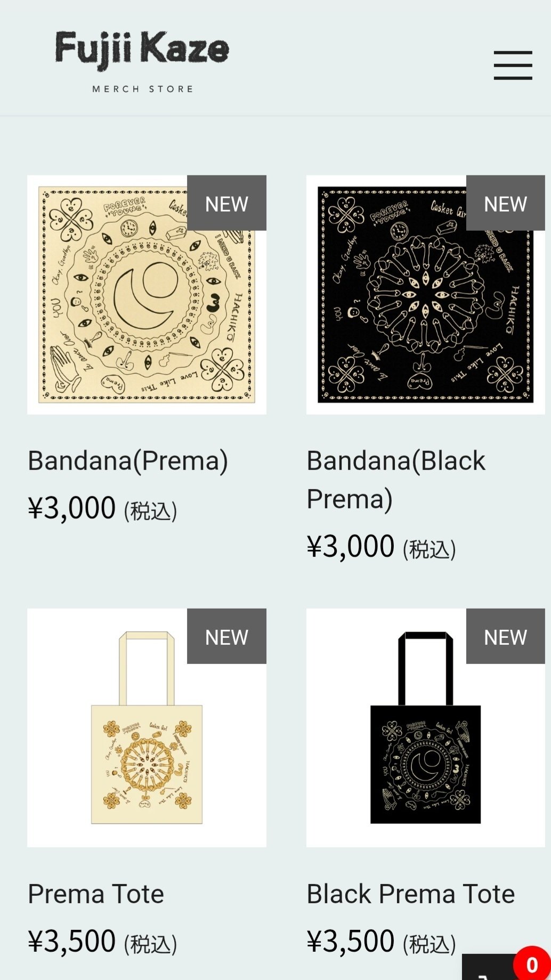
Task: Click the ¥3,000 price under Bandana(Prema)
Action: pyautogui.click(x=72, y=508)
